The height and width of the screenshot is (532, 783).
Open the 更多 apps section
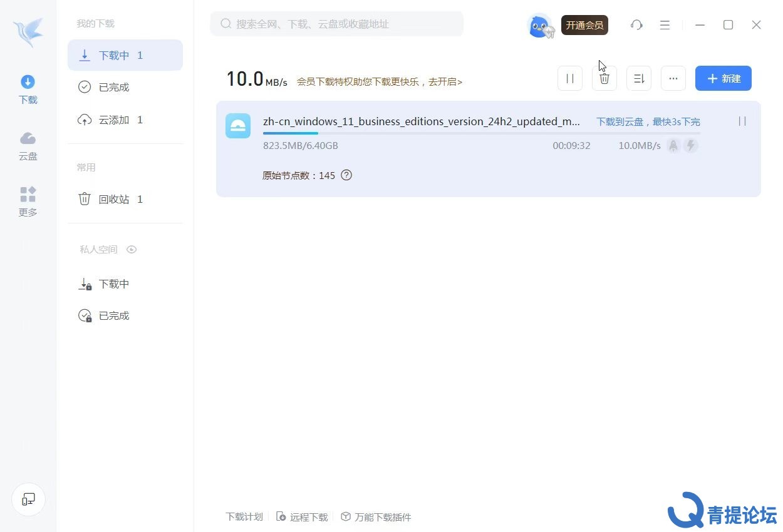click(x=28, y=202)
